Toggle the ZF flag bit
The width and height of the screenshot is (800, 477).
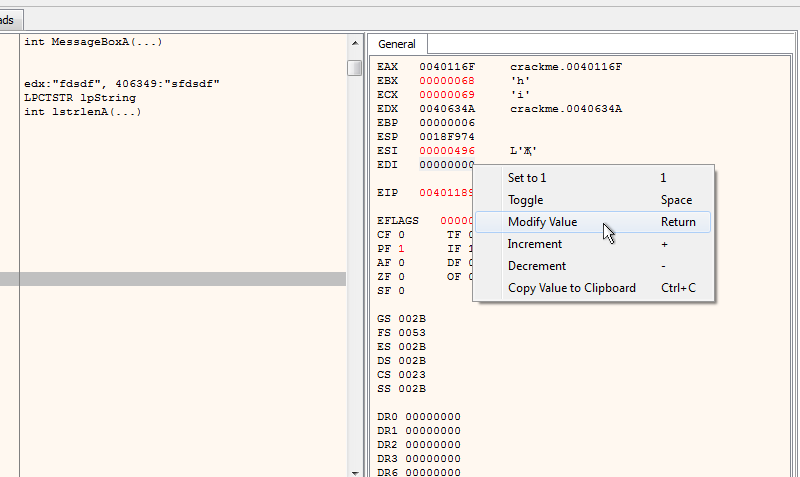point(401,277)
